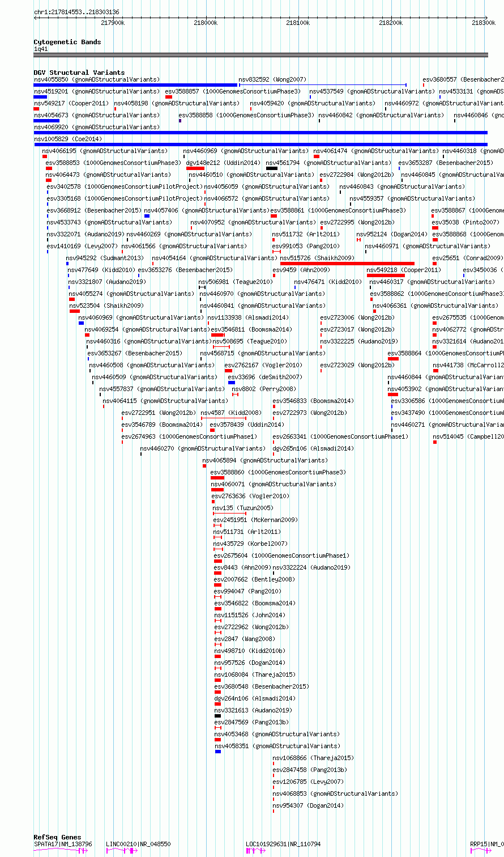504x857 pixels.
Task: Select the esv2763636 (Vogler2010) label
Action: tap(250, 496)
